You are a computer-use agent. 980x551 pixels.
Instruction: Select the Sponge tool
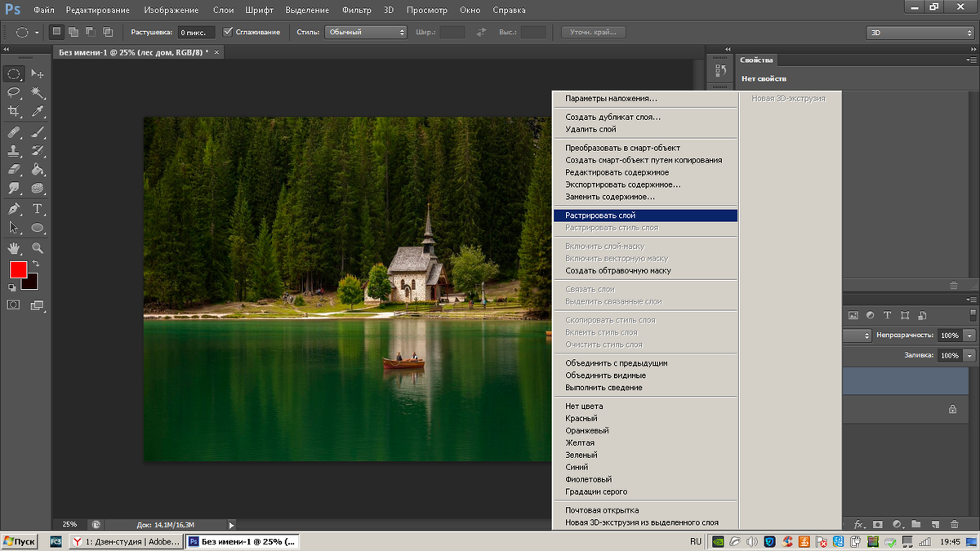(38, 189)
